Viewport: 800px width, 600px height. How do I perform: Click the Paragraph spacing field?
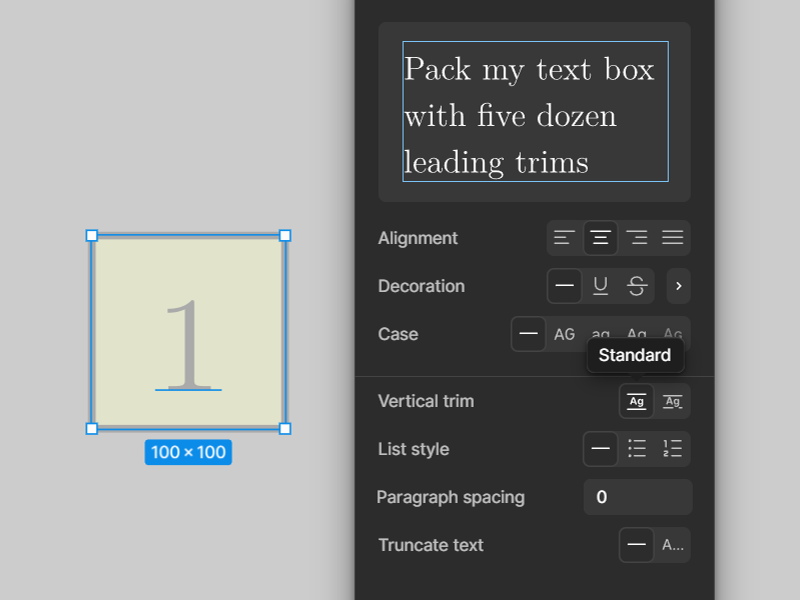click(x=638, y=497)
